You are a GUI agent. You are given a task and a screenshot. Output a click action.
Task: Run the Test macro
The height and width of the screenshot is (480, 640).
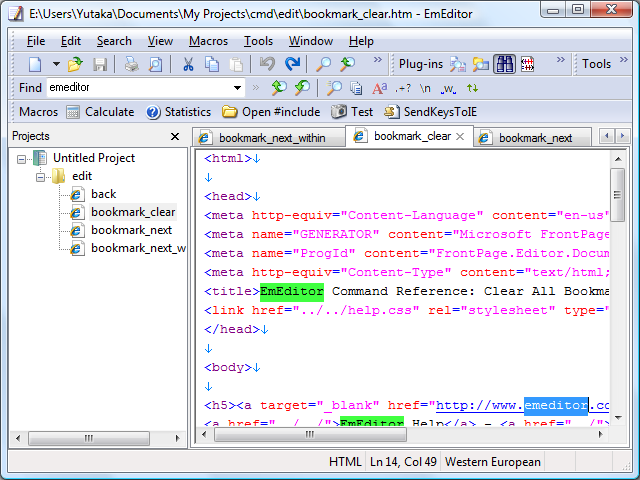point(352,112)
